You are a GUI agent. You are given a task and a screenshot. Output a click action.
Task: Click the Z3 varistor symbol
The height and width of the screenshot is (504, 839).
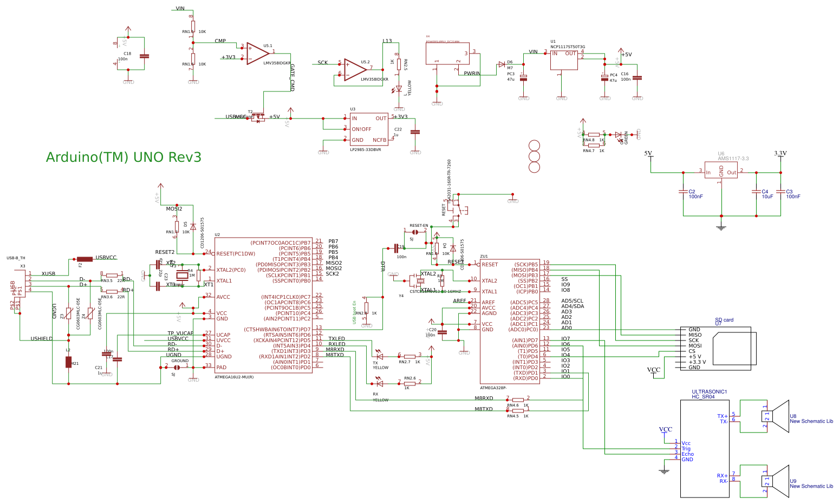(68, 313)
